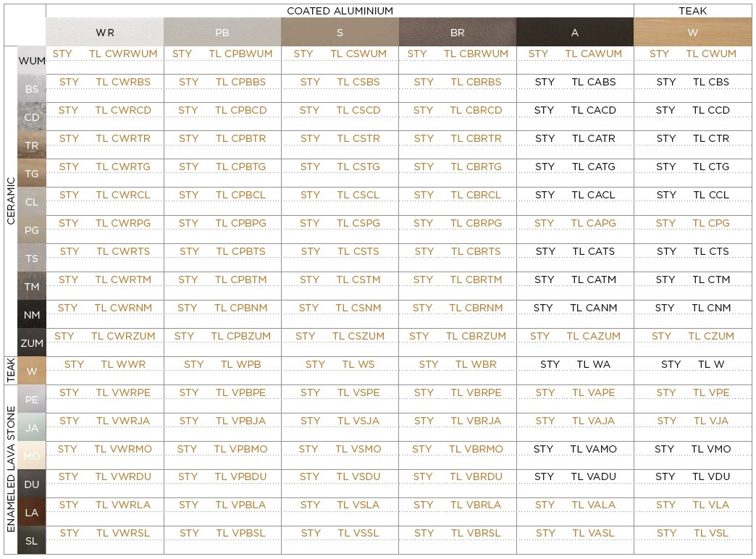Select the PB aluminium finish swatch
Screen dimensions: 756x559
pyautogui.click(x=222, y=32)
